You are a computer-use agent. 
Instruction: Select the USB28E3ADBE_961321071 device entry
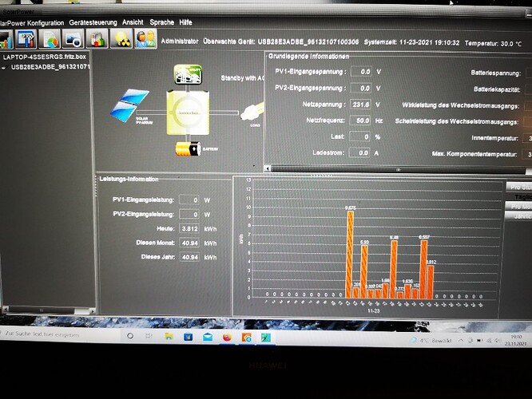pos(50,67)
